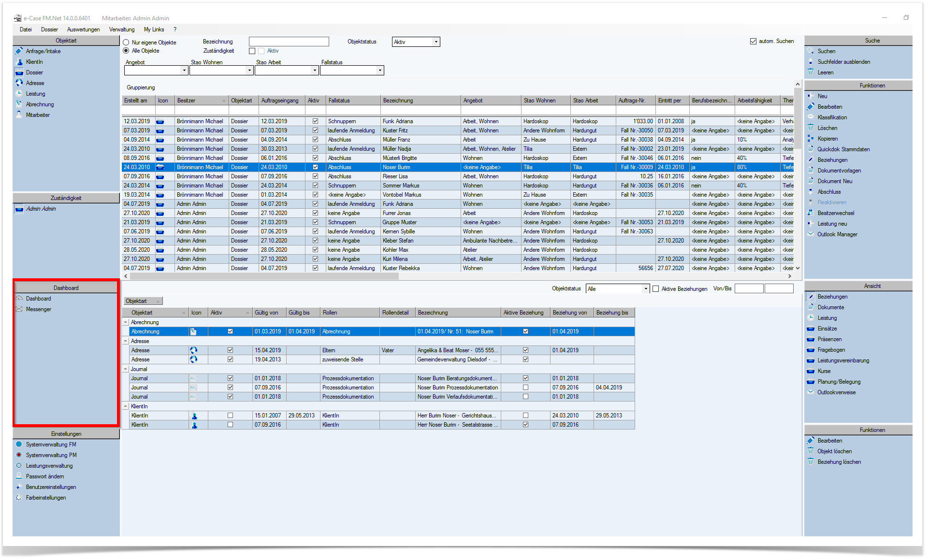Open the Stao Arbeit filter dropdown
This screenshot has height=560, width=929.
(x=315, y=71)
